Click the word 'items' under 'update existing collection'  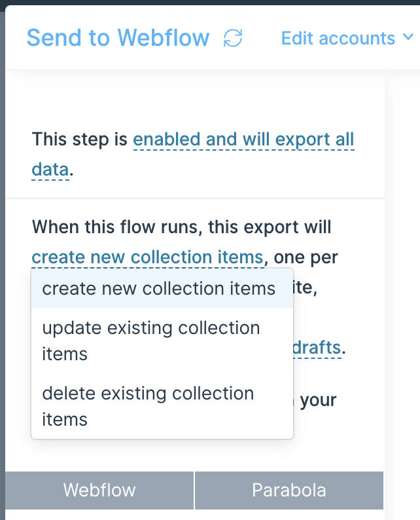coord(65,354)
